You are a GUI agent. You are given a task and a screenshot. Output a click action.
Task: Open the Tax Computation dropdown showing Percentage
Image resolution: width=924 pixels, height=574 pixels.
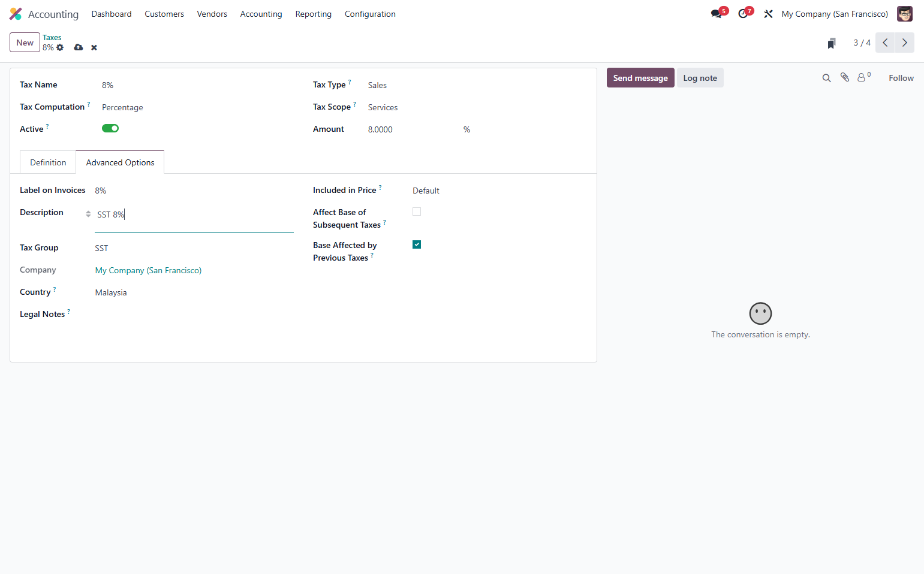198,107
